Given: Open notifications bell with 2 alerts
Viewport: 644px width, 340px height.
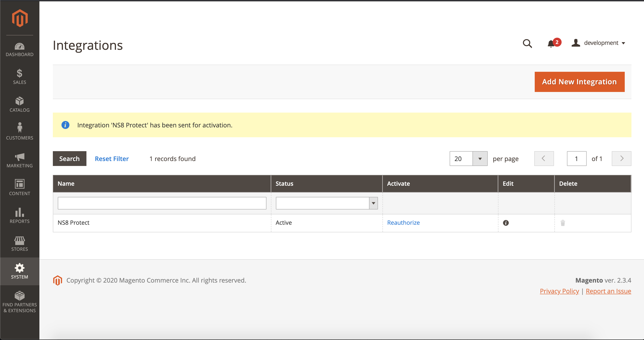Looking at the screenshot, I should [551, 44].
